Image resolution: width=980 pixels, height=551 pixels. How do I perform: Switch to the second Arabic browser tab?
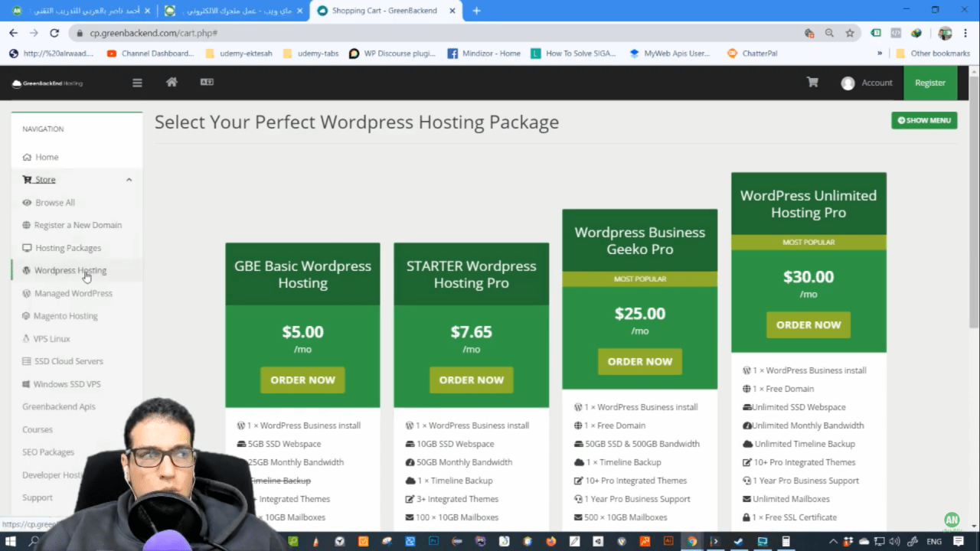(x=233, y=11)
